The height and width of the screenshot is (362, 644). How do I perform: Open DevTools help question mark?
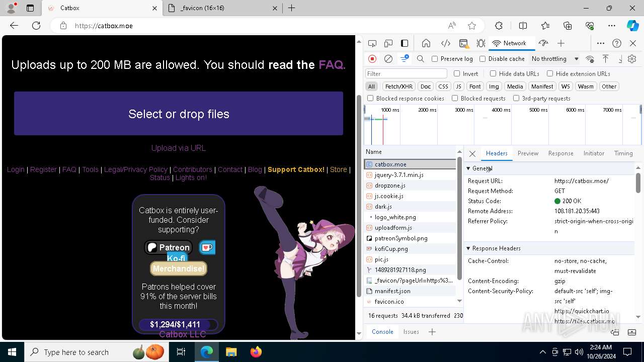point(617,43)
